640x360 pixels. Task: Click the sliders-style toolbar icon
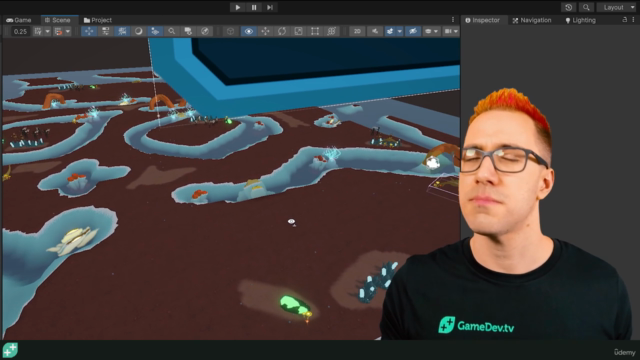(105, 31)
